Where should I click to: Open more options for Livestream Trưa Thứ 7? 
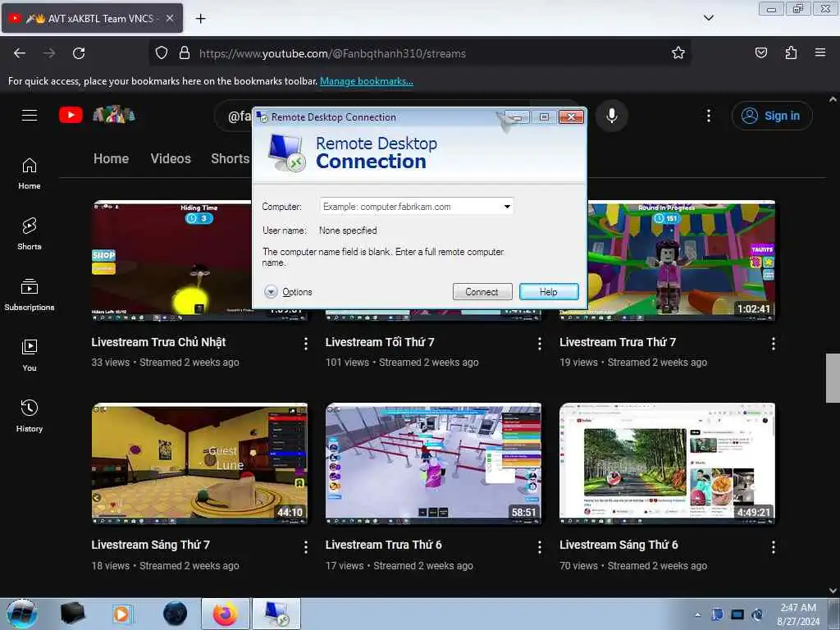pos(773,344)
